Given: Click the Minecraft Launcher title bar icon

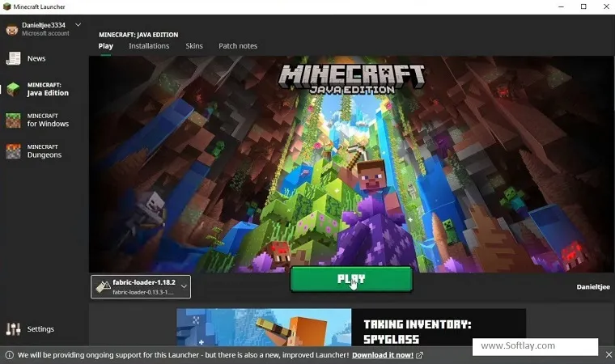Looking at the screenshot, I should (x=6, y=6).
